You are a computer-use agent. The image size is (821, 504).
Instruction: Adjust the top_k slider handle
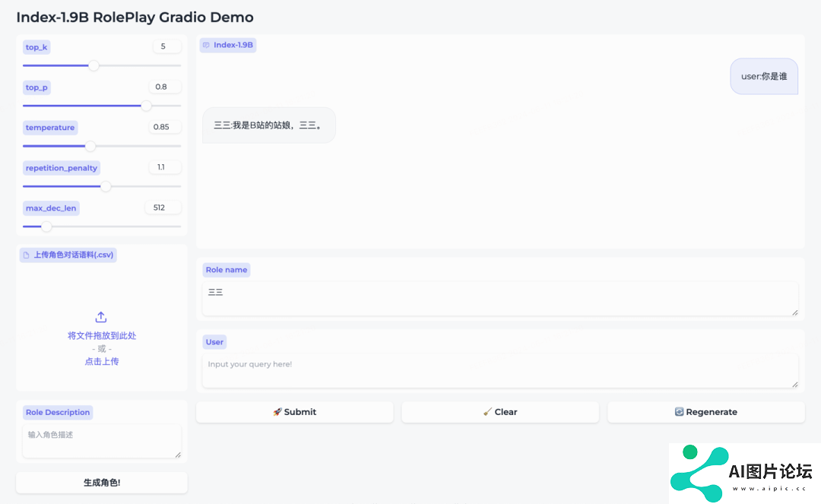tap(94, 65)
